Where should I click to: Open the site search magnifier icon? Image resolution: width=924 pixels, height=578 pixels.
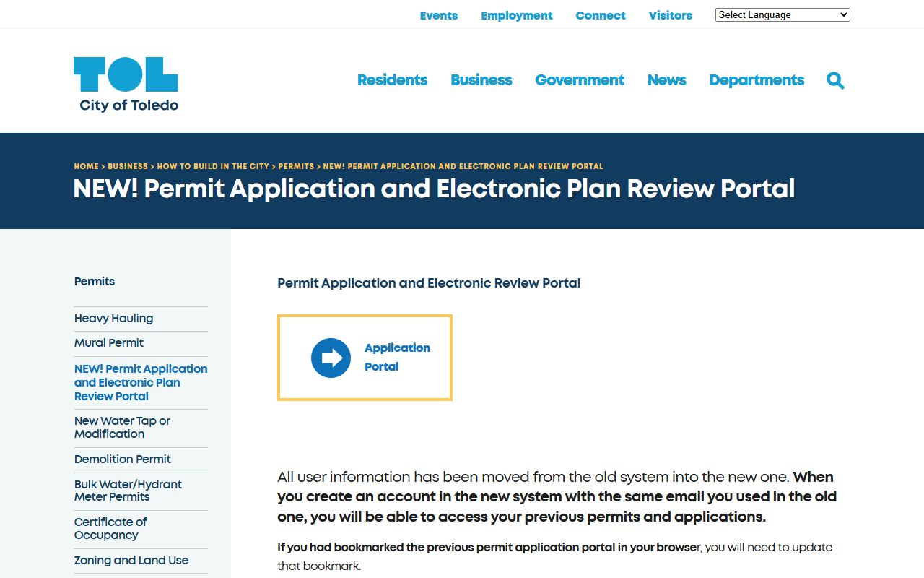coord(835,81)
